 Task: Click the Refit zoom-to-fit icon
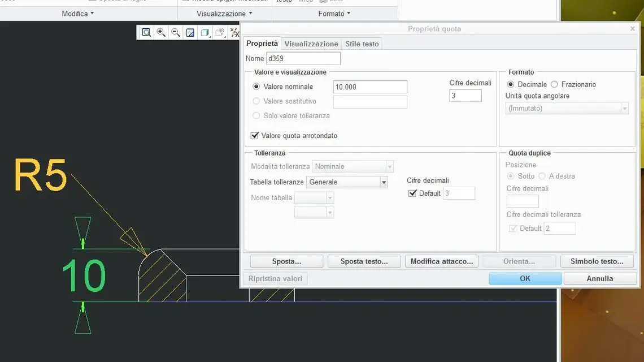[x=146, y=33]
